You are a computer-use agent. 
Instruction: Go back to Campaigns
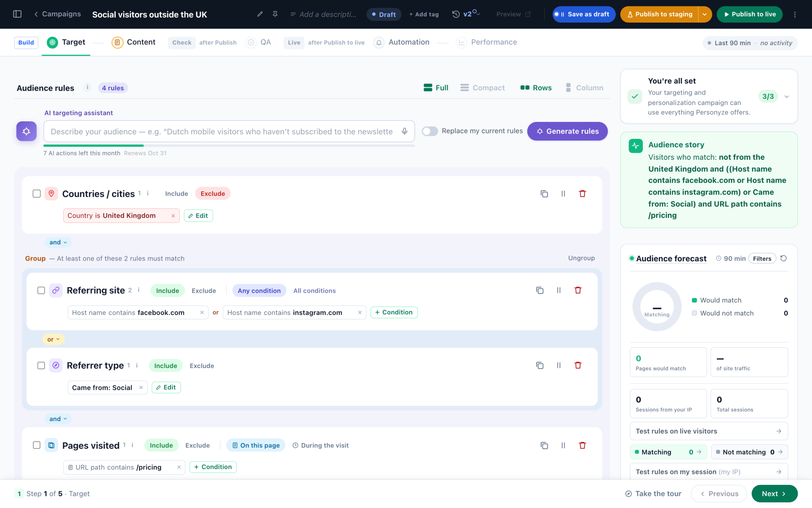click(57, 14)
